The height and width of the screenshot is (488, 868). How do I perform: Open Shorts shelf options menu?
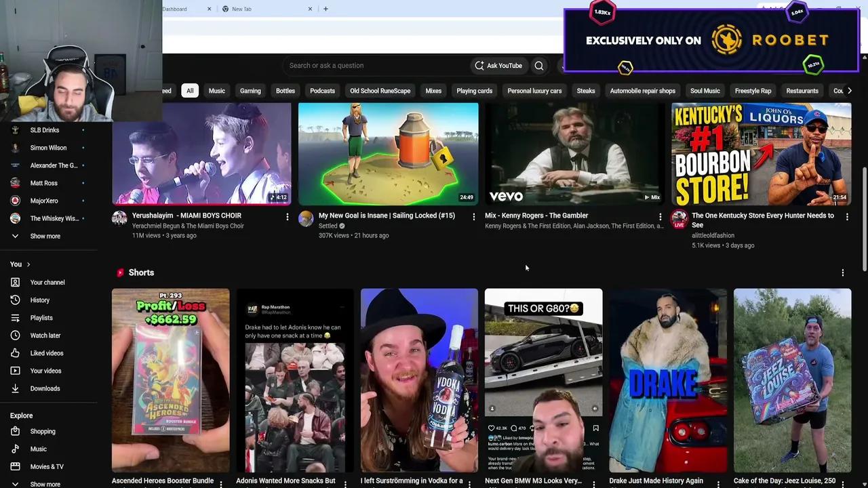pos(843,272)
